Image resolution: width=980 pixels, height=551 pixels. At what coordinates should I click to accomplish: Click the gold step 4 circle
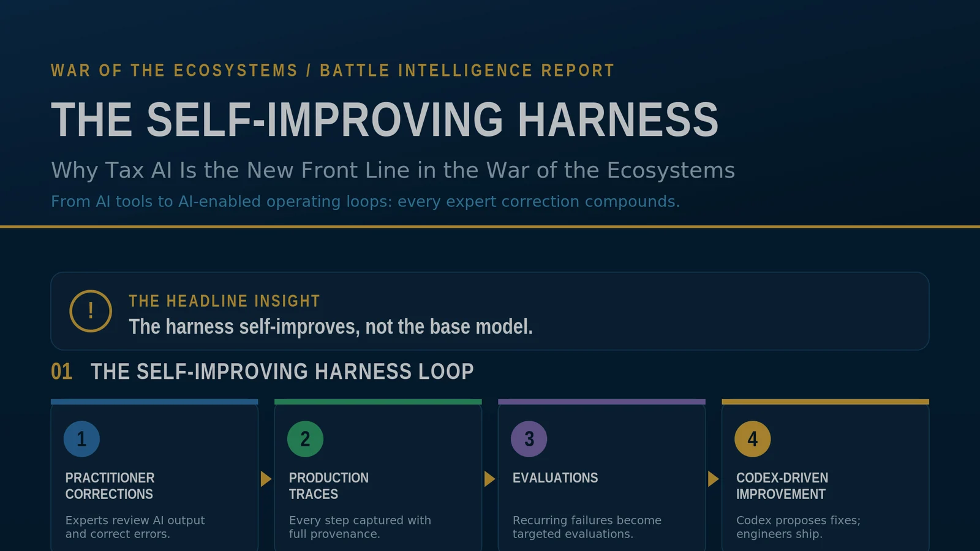point(753,439)
